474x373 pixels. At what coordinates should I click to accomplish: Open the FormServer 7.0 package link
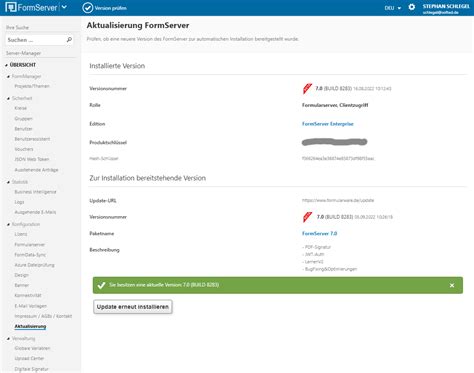click(319, 233)
